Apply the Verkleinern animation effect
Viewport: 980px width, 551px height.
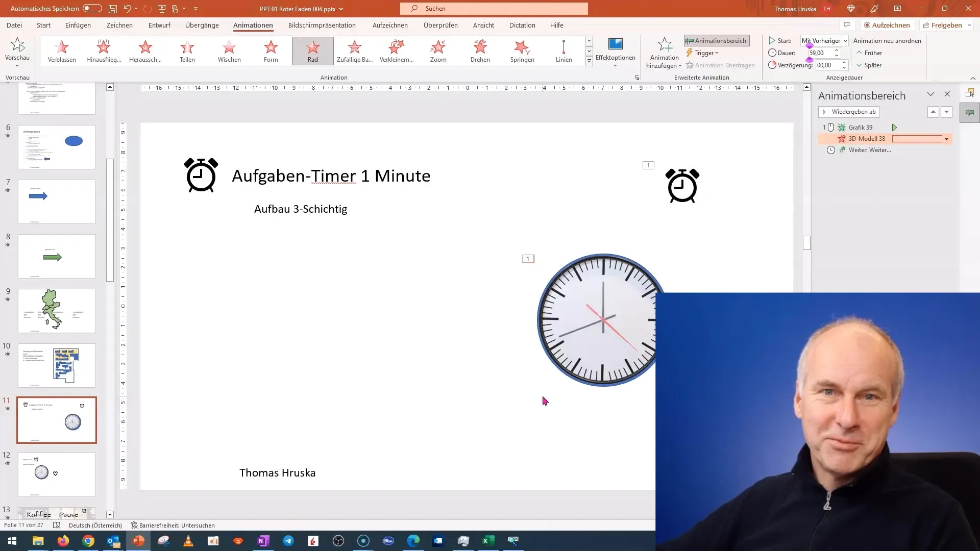(x=397, y=51)
